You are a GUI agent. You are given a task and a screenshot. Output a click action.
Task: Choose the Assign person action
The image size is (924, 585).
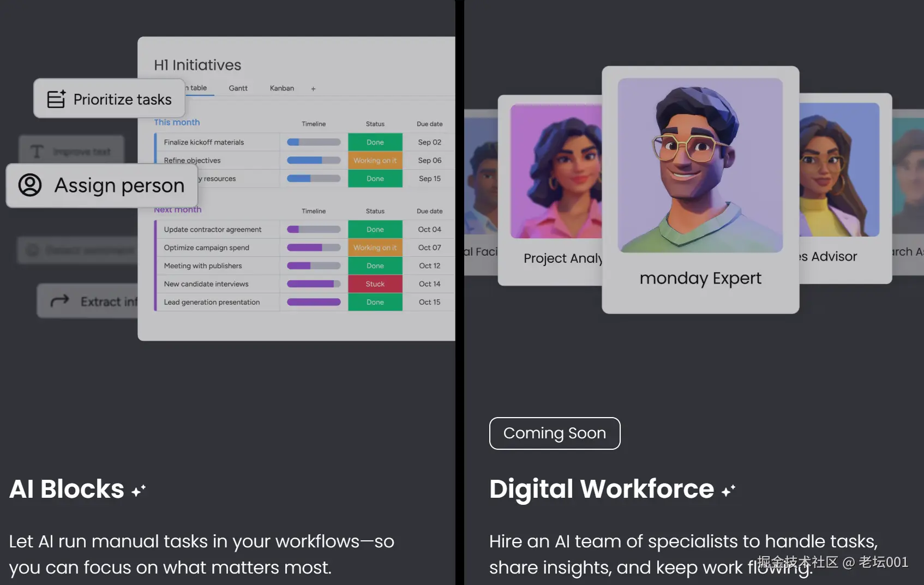tap(102, 185)
